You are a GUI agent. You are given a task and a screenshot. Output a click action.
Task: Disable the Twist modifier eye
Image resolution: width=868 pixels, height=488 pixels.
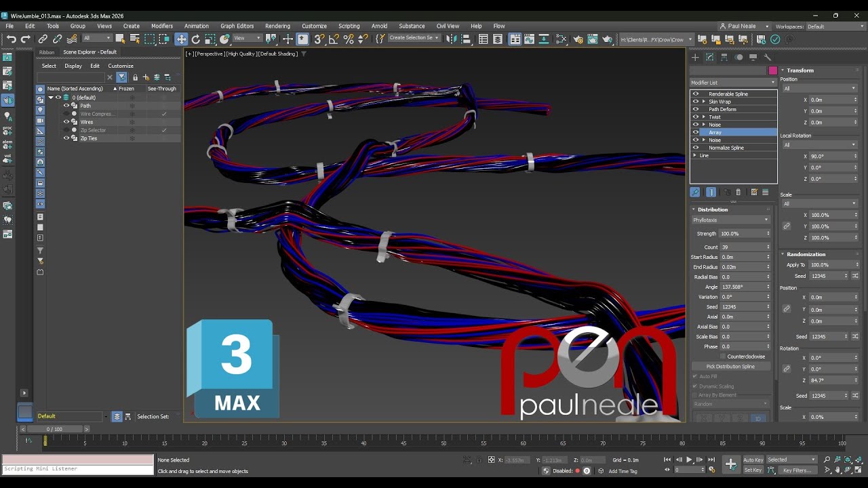[x=696, y=117]
